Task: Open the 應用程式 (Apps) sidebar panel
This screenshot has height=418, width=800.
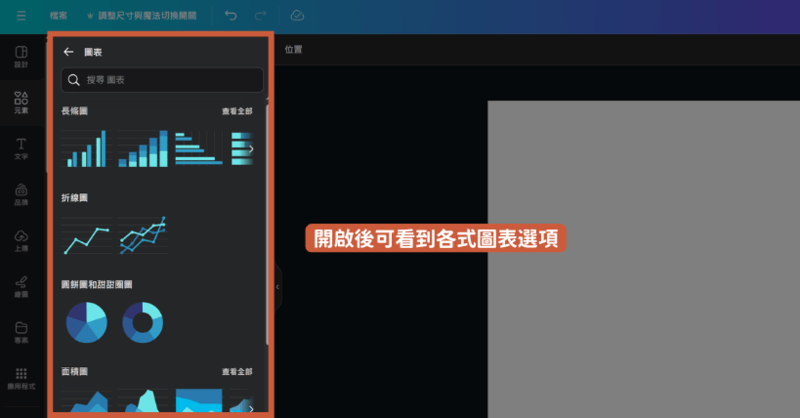Action: coord(21,376)
